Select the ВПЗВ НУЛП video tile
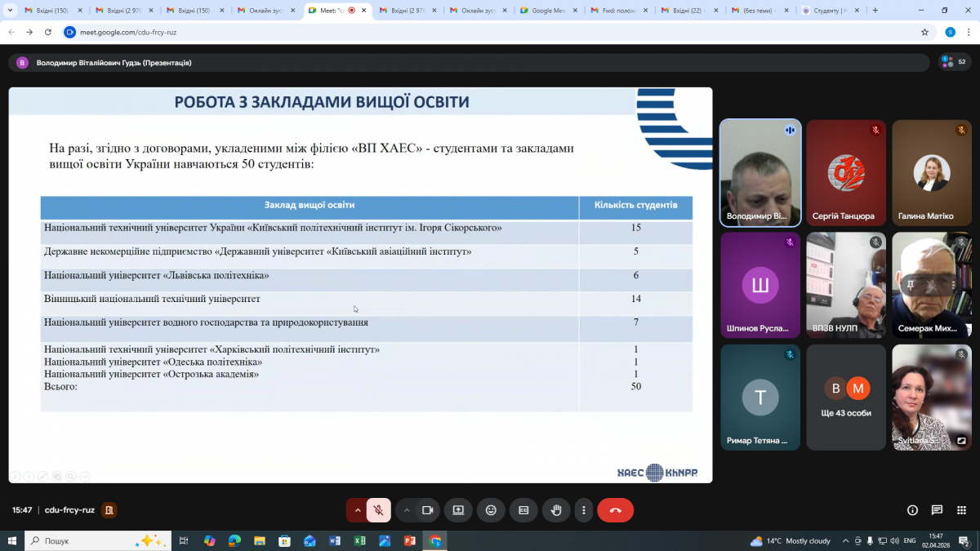The height and width of the screenshot is (551, 980). pos(846,285)
